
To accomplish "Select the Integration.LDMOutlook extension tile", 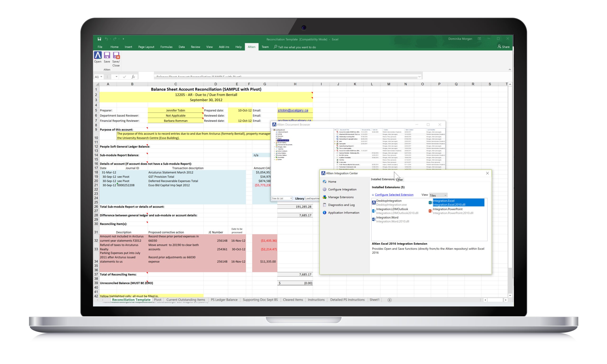I will pos(395,211).
